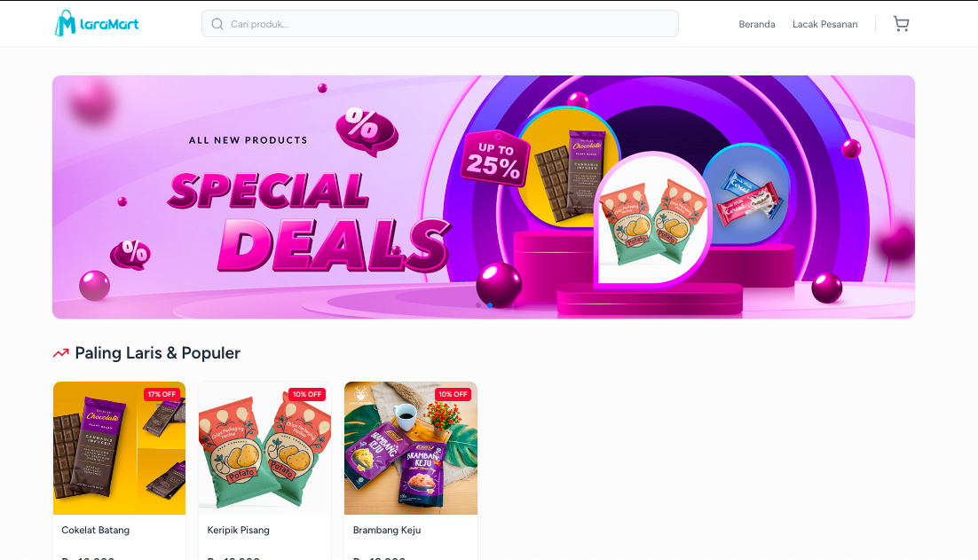Click the LaraMart logo

click(97, 24)
